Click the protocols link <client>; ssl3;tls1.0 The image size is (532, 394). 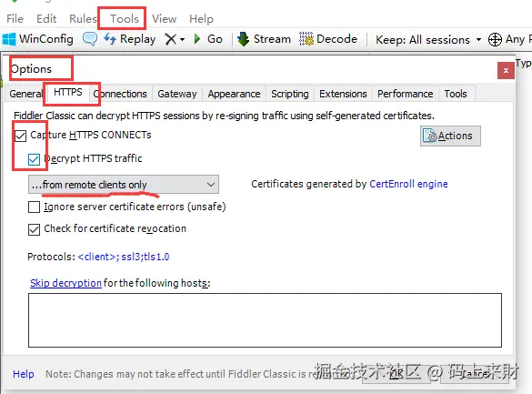click(124, 257)
